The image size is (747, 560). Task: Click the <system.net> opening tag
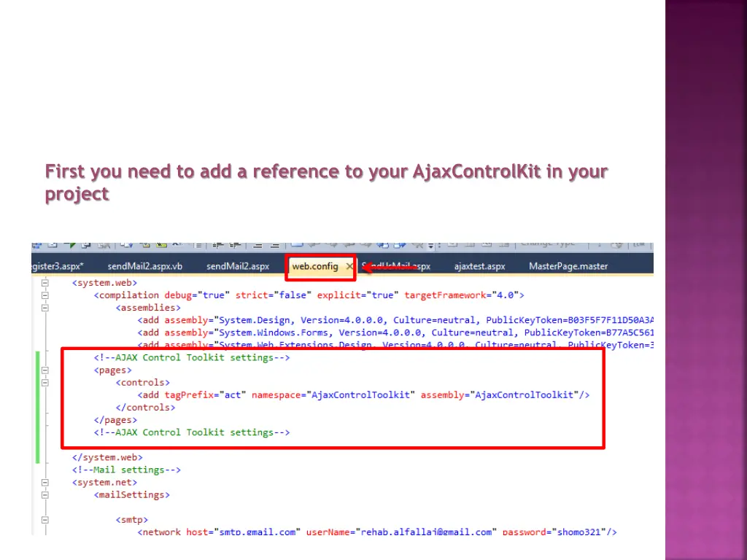point(104,483)
